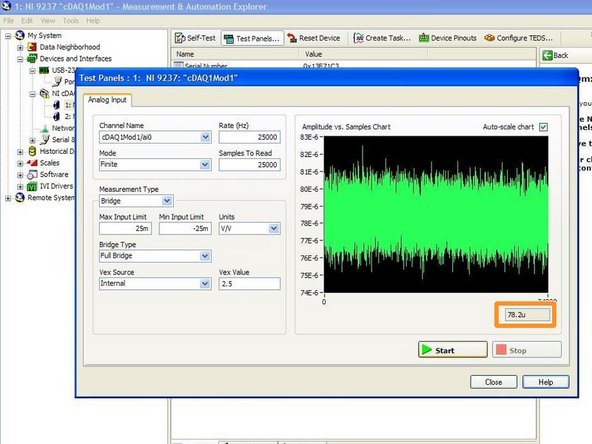Click the Start button
This screenshot has height=444, width=592.
click(453, 350)
